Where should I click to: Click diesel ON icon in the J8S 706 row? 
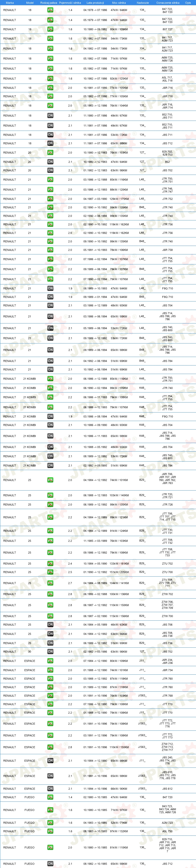50,624
